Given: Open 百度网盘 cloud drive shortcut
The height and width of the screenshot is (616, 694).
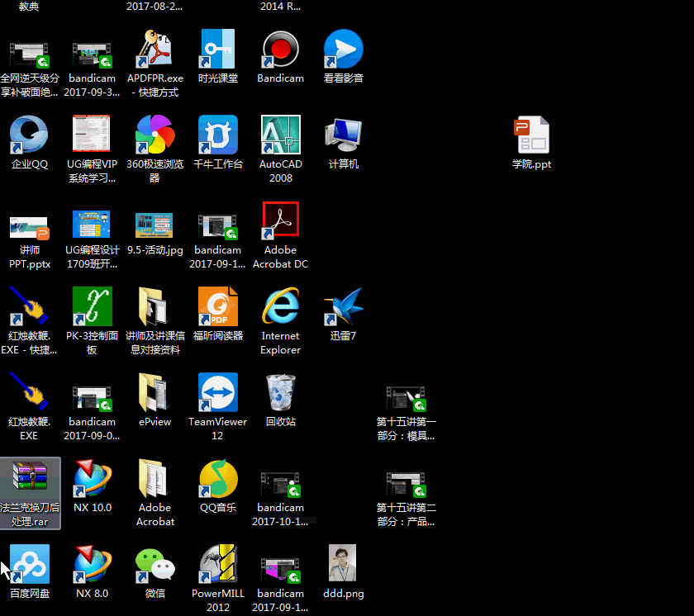Looking at the screenshot, I should click(29, 571).
